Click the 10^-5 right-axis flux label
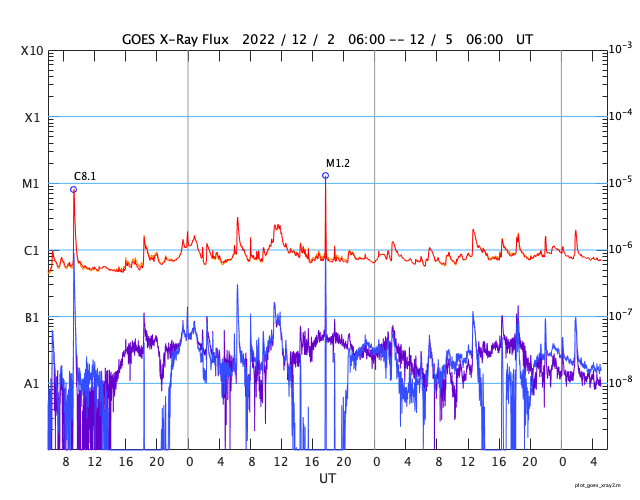Image resolution: width=640 pixels, height=500 pixels. 621,182
